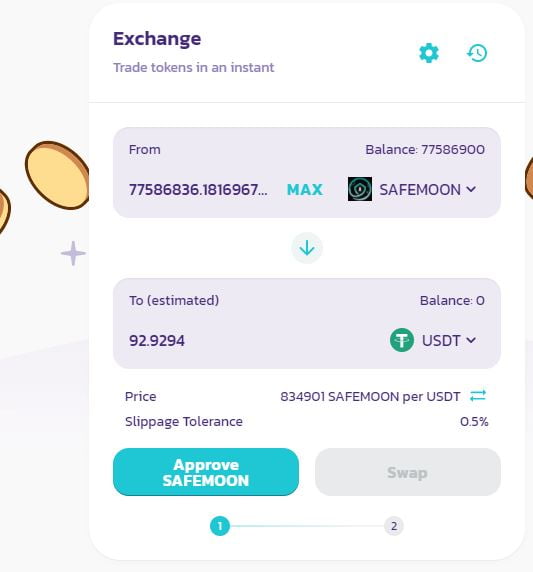Click the SAFEMOON token logo
This screenshot has width=533, height=572.
(360, 189)
